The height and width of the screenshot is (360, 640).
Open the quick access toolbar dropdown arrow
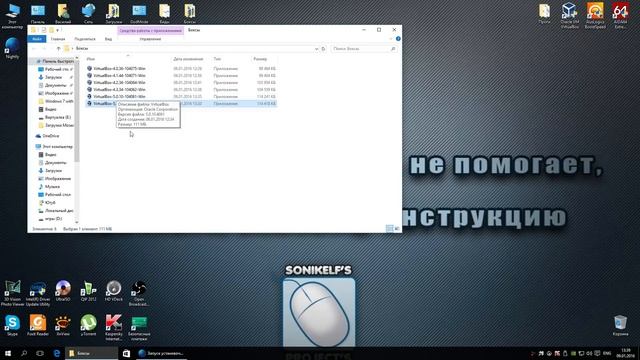[58, 30]
